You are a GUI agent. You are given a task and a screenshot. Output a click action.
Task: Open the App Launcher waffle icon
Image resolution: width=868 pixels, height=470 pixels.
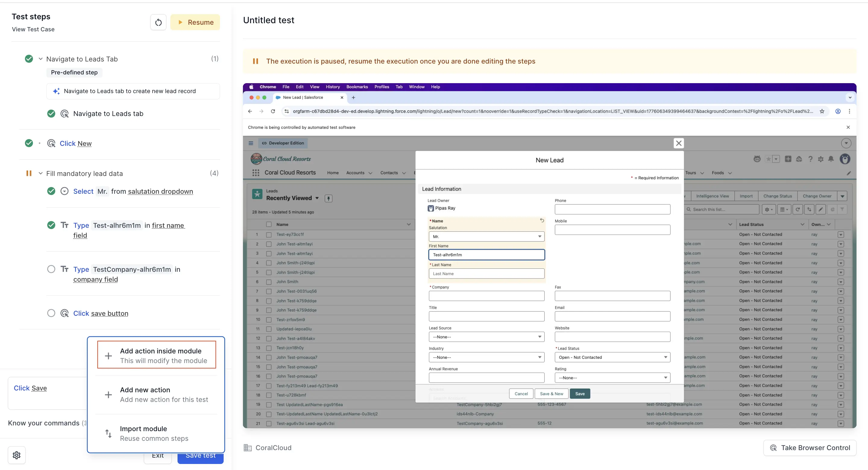point(256,173)
